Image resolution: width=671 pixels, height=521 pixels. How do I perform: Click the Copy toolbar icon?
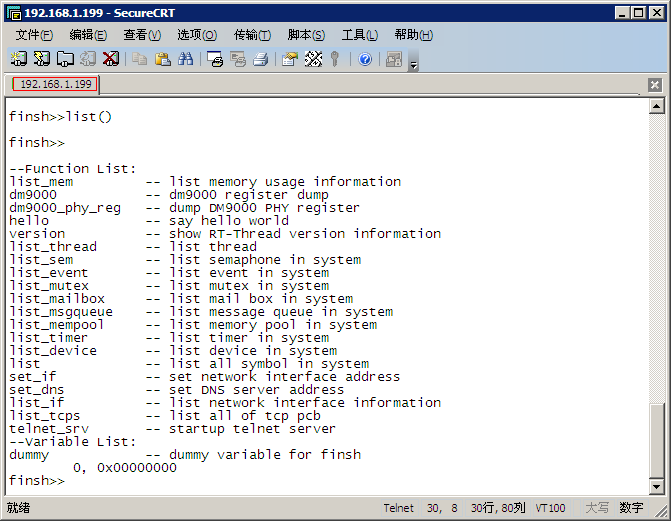coord(140,59)
